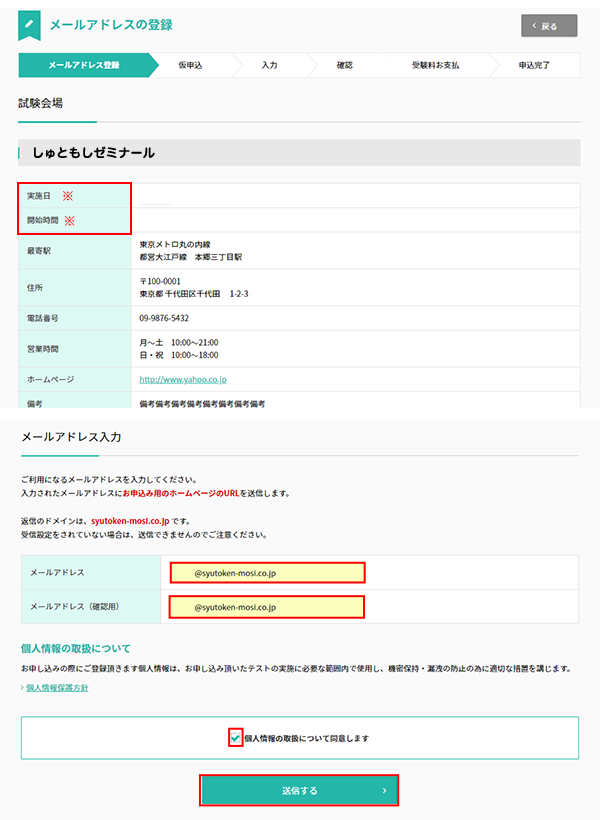Screen dimensions: 600x820
Task: Check the 個人情報の取扱について同意します checkbox
Action: [235, 738]
